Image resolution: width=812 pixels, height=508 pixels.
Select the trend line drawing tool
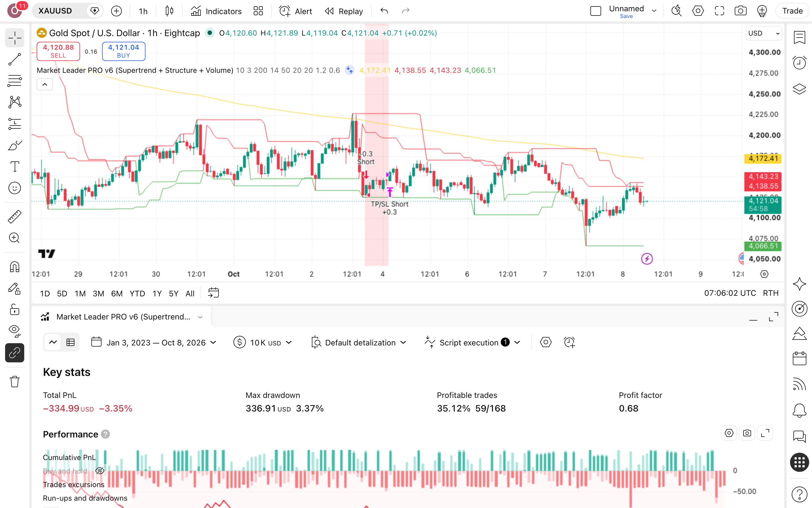coord(14,60)
